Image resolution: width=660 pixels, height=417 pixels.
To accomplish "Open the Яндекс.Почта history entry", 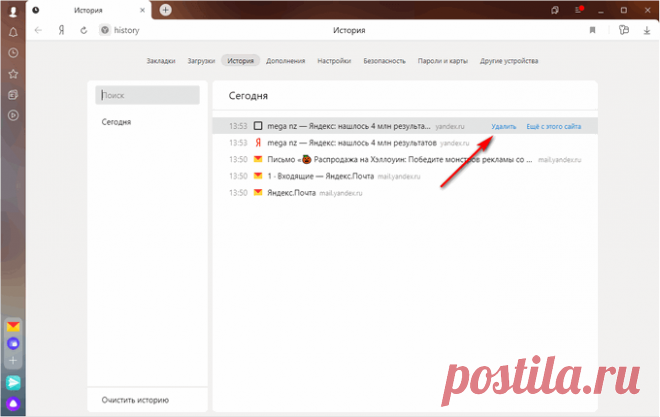I will [291, 193].
